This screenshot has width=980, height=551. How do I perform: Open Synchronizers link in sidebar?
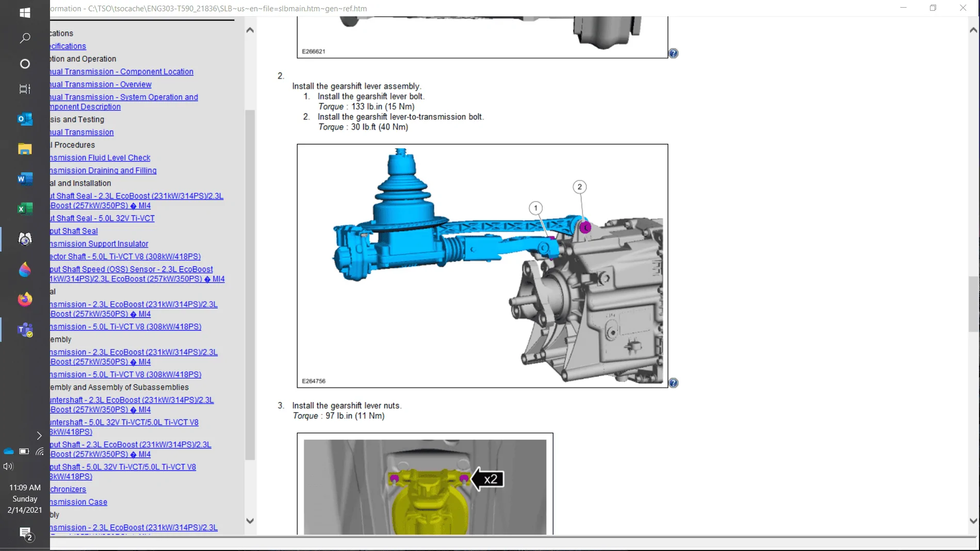pyautogui.click(x=68, y=490)
